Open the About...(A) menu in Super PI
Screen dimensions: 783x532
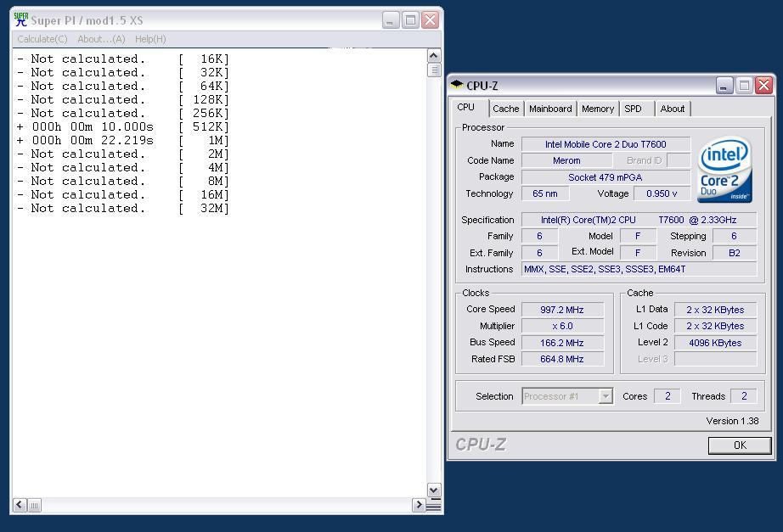click(101, 39)
